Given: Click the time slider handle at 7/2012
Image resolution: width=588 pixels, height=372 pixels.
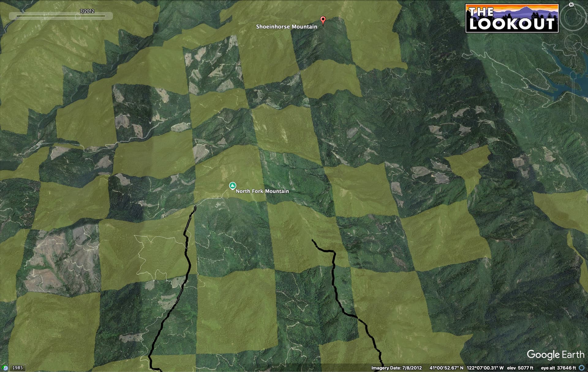Looking at the screenshot, I should point(78,16).
